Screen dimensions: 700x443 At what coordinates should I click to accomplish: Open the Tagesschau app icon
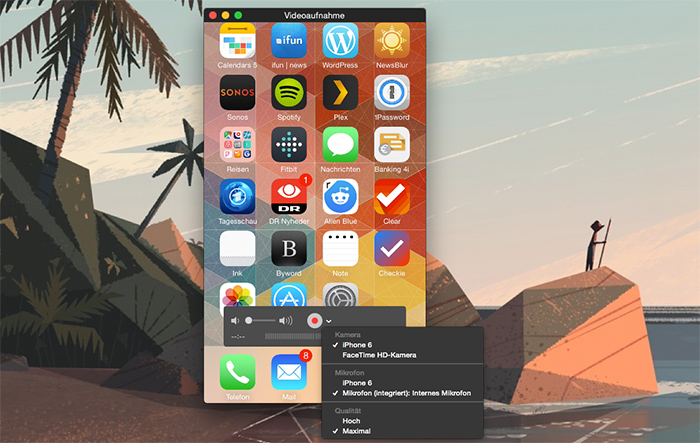point(238,196)
